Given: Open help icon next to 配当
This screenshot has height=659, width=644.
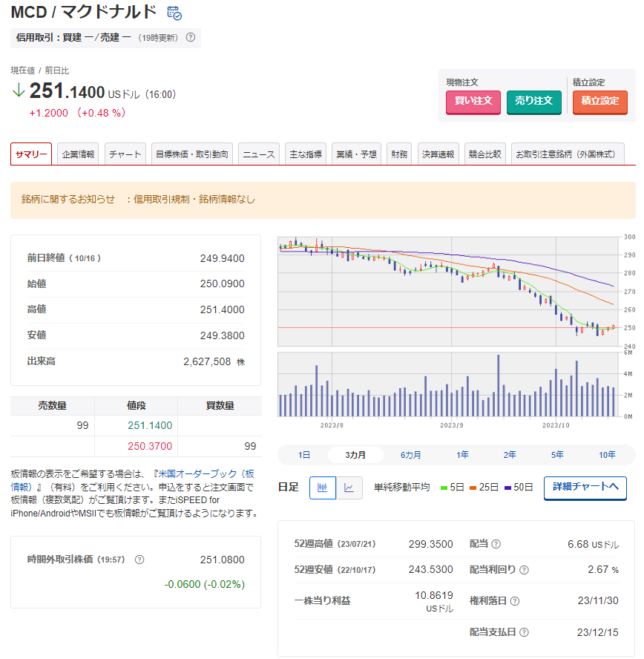Looking at the screenshot, I should click(496, 544).
